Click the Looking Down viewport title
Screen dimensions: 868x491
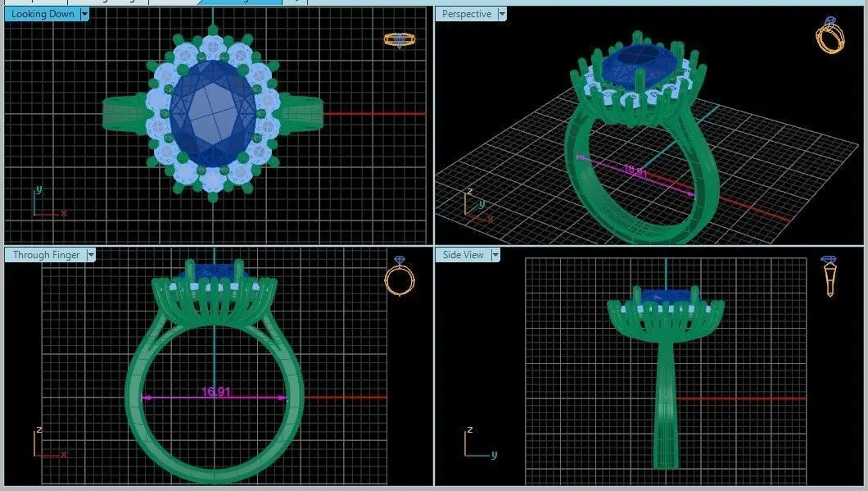[43, 14]
